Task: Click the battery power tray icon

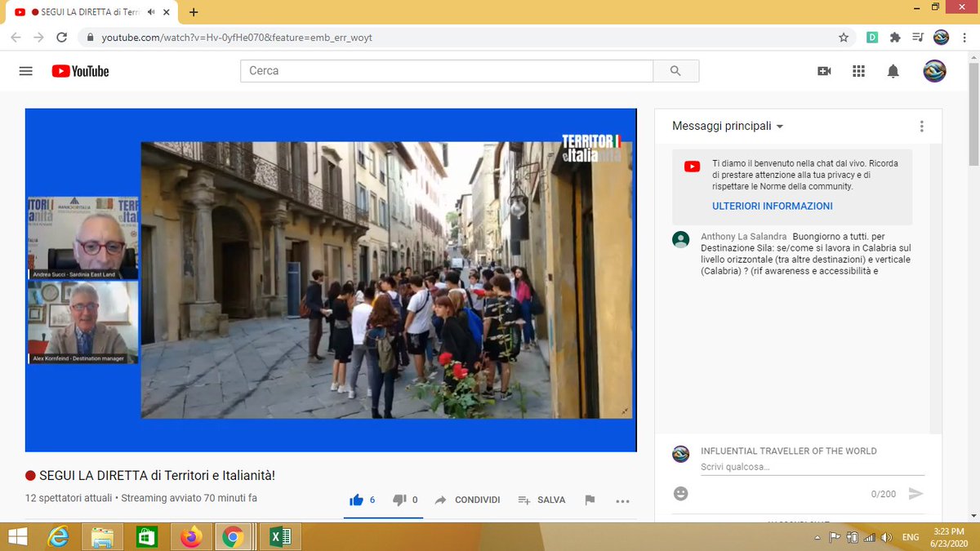Action: (x=853, y=537)
